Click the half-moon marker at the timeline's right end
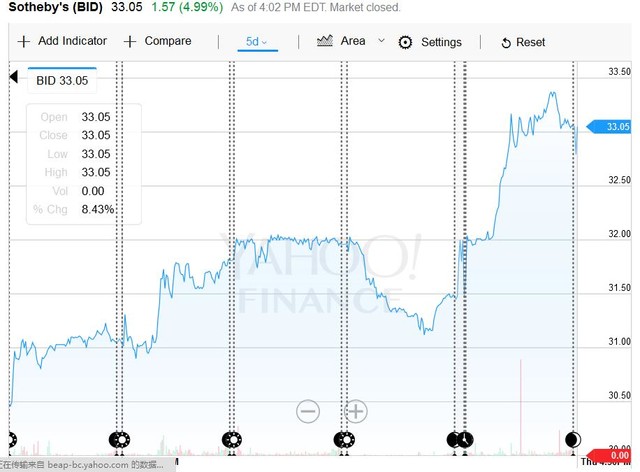 pos(574,439)
